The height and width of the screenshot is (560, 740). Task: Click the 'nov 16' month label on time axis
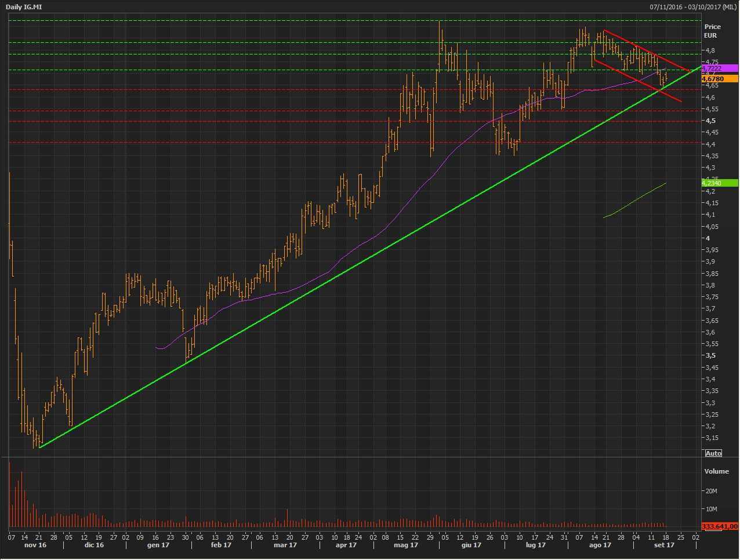coord(35,546)
